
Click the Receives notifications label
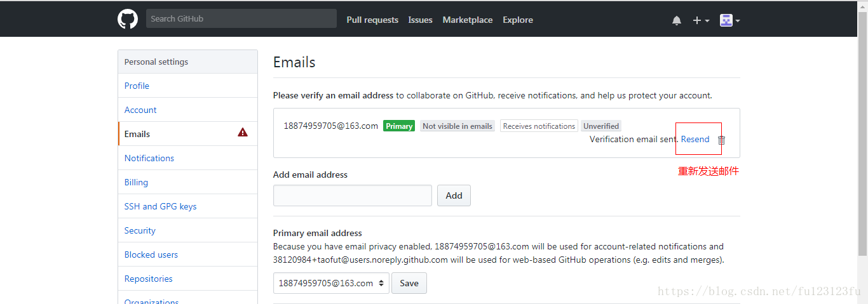click(x=539, y=126)
